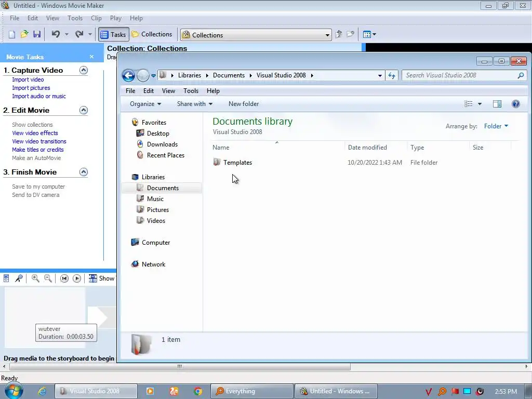Click the New Project icon in Movie Maker toolbar
The height and width of the screenshot is (399, 532).
12,34
